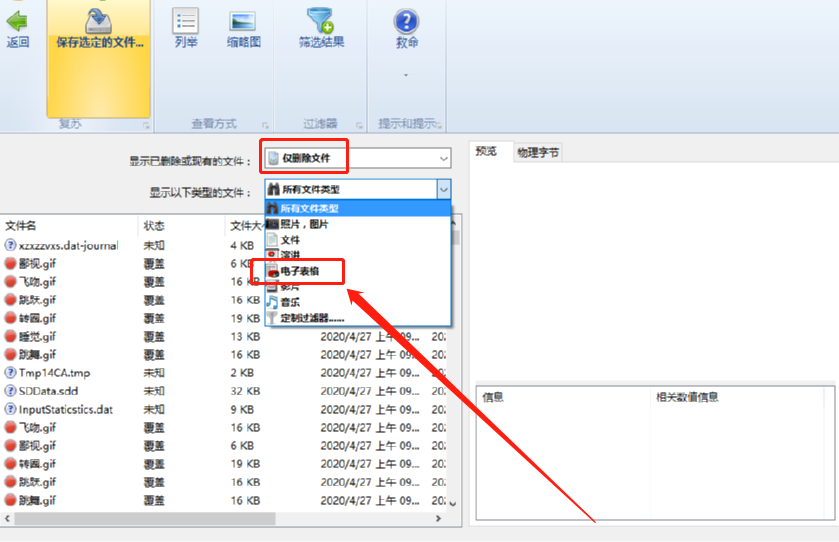Image resolution: width=839 pixels, height=542 pixels.
Task: Collapse the 所有文件类型 combo box arrow
Action: [x=444, y=189]
